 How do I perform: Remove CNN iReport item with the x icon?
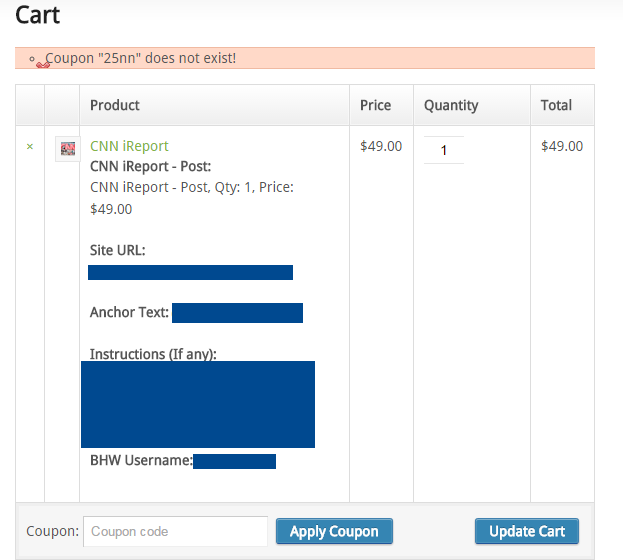point(30,147)
